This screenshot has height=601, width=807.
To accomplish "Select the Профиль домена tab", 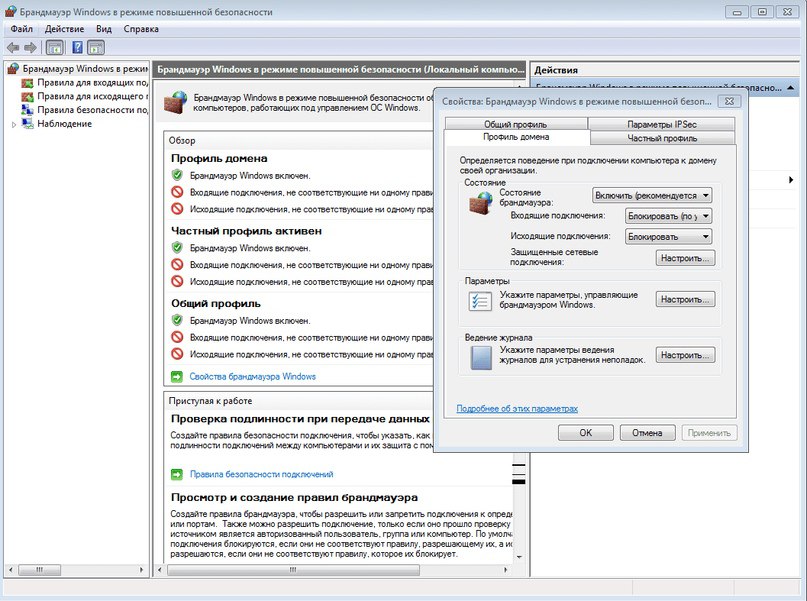I will 516,137.
